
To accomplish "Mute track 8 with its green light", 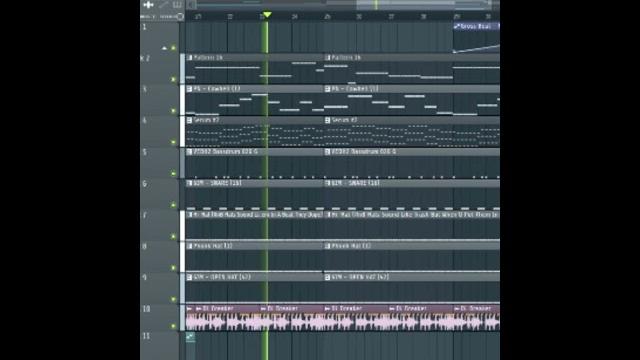I will point(173,268).
